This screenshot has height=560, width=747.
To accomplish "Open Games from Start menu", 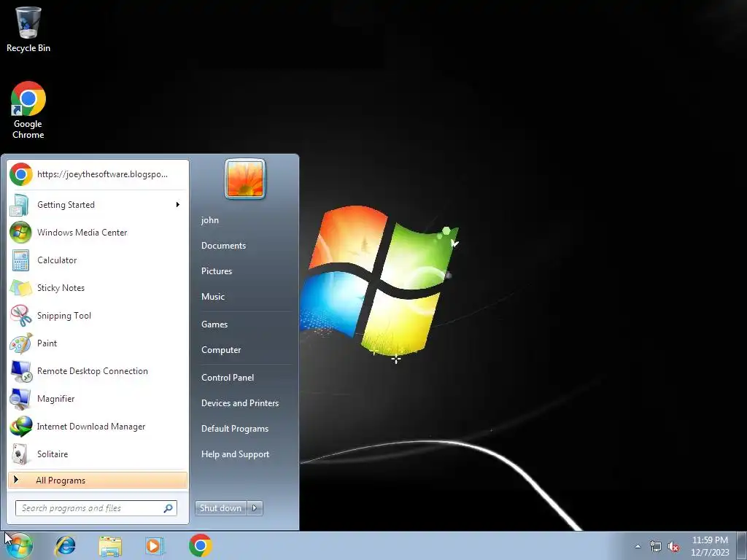I will tap(214, 324).
